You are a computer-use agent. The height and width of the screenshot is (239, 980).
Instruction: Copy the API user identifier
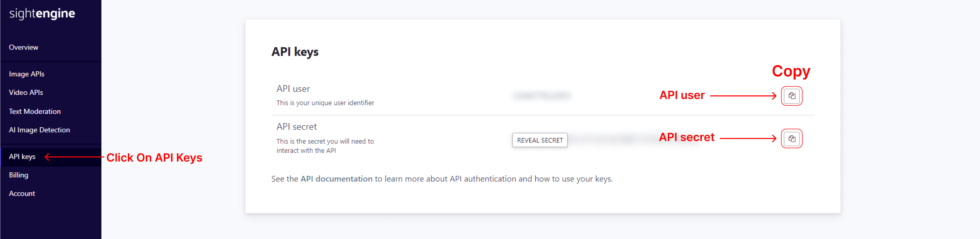point(791,96)
